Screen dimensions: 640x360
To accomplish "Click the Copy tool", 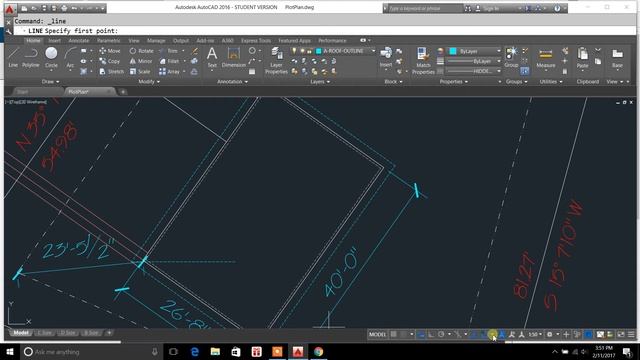I will [110, 61].
